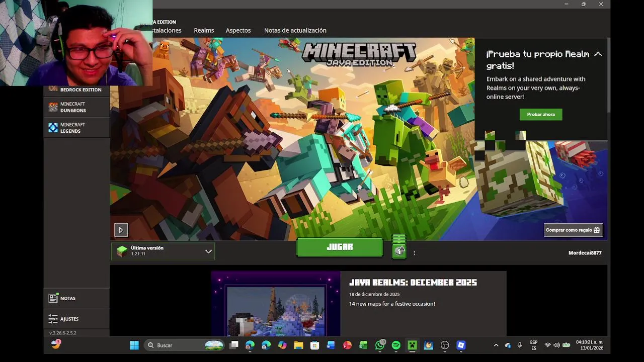The image size is (644, 362).
Task: Open the Java Realms: December 2025 headline
Action: [413, 283]
